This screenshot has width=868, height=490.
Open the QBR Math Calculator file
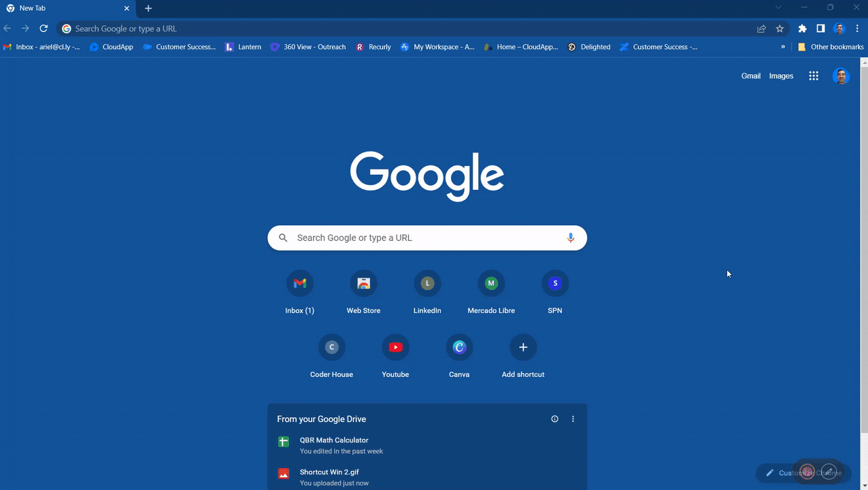(427, 445)
